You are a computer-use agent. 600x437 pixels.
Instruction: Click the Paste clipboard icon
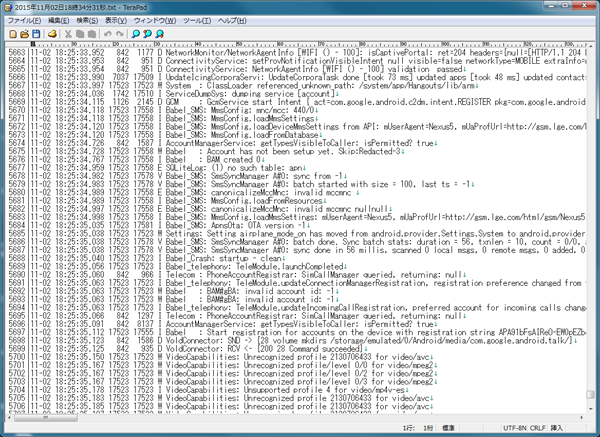[x=92, y=34]
